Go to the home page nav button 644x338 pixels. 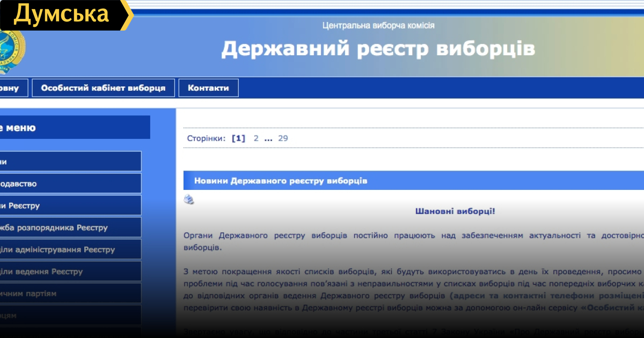pos(10,88)
